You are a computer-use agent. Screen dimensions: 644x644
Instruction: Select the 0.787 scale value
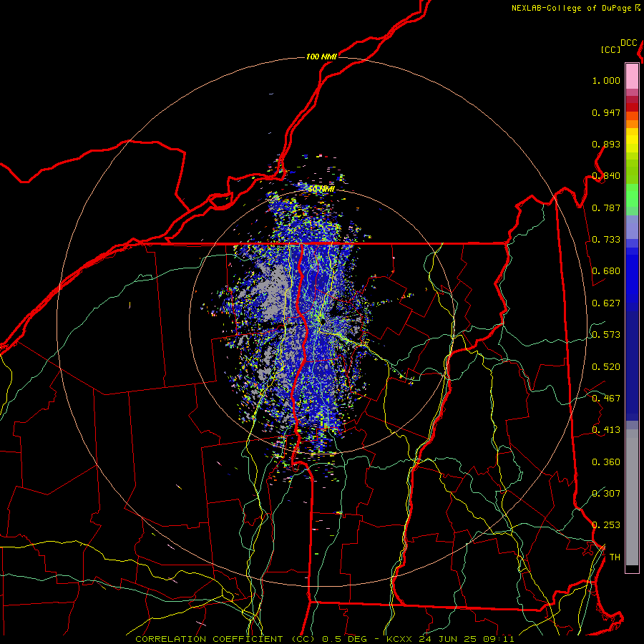point(606,208)
